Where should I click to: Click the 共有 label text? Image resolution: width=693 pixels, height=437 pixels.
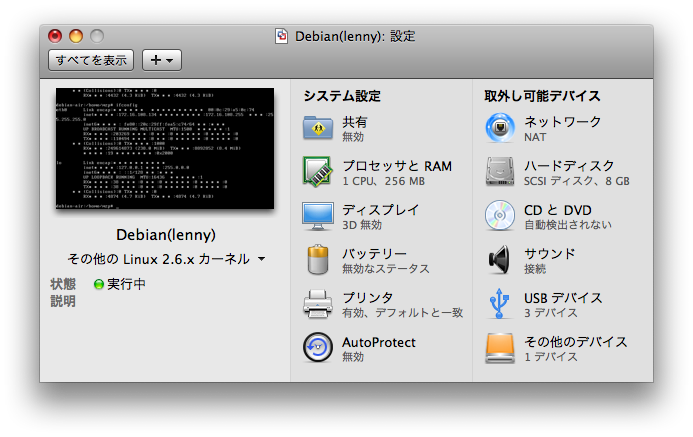354,122
